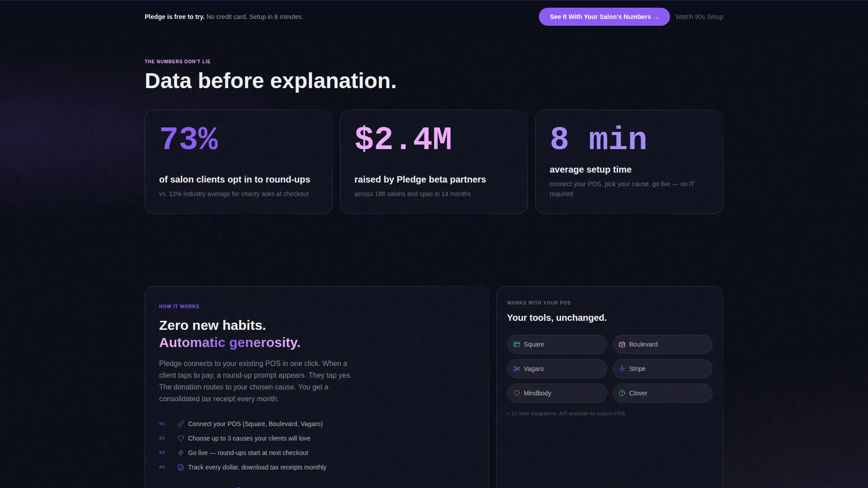This screenshot has width=868, height=488.
Task: Click the 'Data before explanation.' heading
Action: click(270, 81)
